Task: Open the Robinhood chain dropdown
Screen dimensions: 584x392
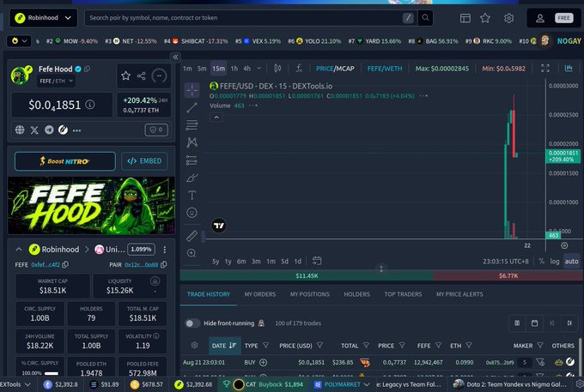Action: pos(43,17)
